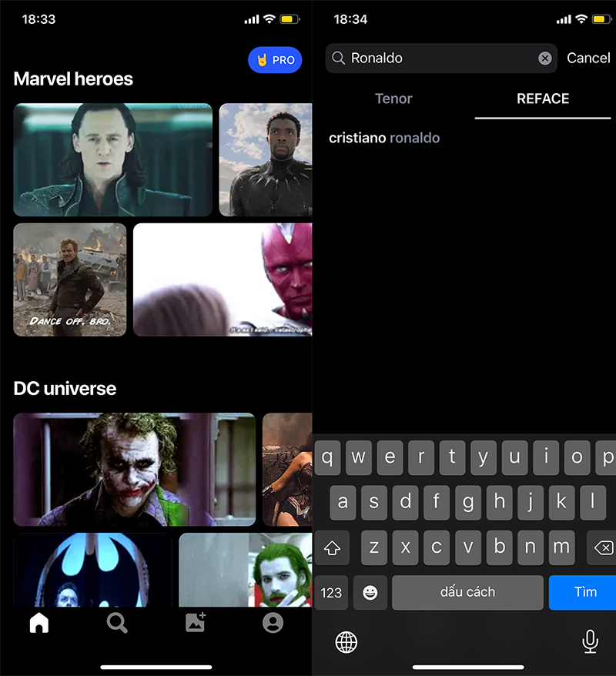Screen dimensions: 616x676
Task: Tap the Marvel heroes heading
Action: [x=73, y=79]
